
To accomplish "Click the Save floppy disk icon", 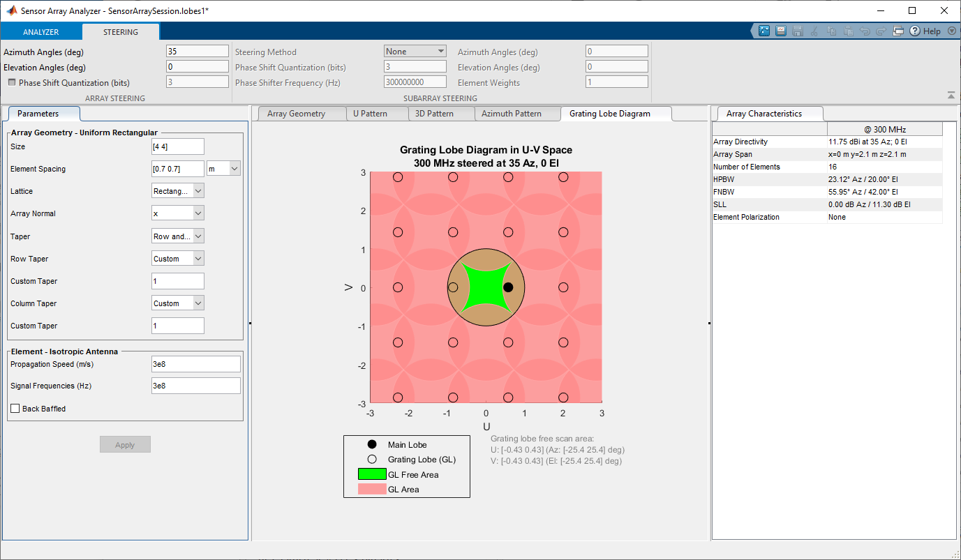I will (798, 31).
